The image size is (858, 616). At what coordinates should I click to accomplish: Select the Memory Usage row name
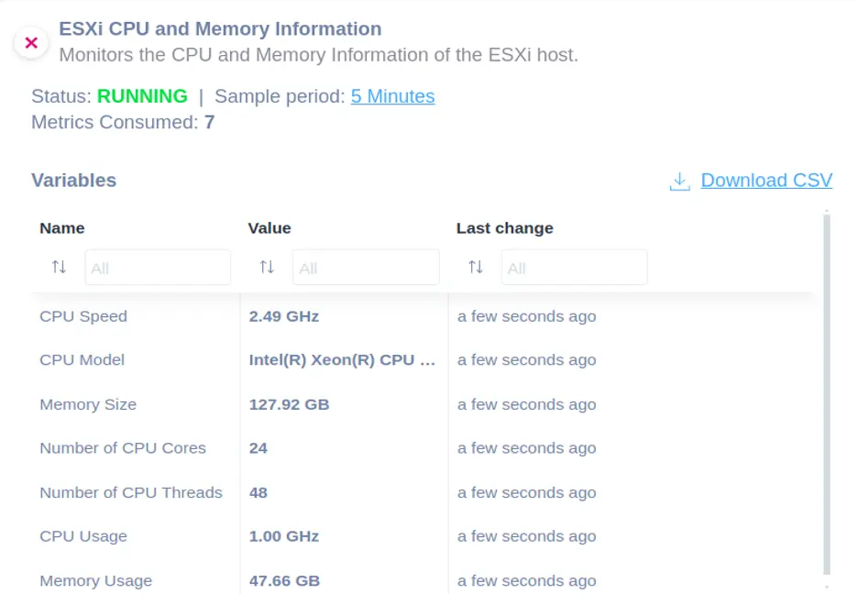pos(95,580)
